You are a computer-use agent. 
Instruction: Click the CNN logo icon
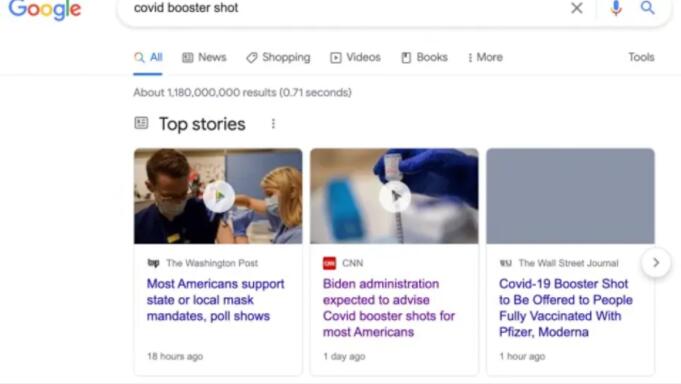(329, 263)
